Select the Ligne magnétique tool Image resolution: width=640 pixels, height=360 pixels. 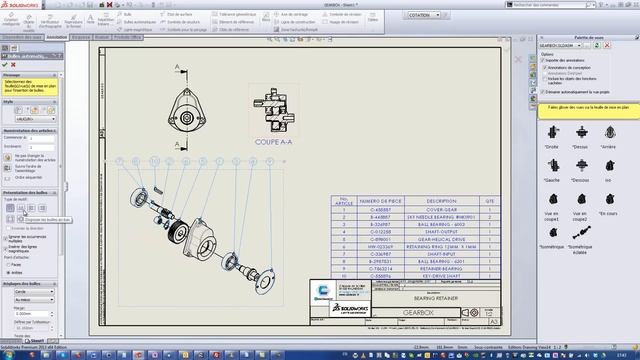click(135, 30)
